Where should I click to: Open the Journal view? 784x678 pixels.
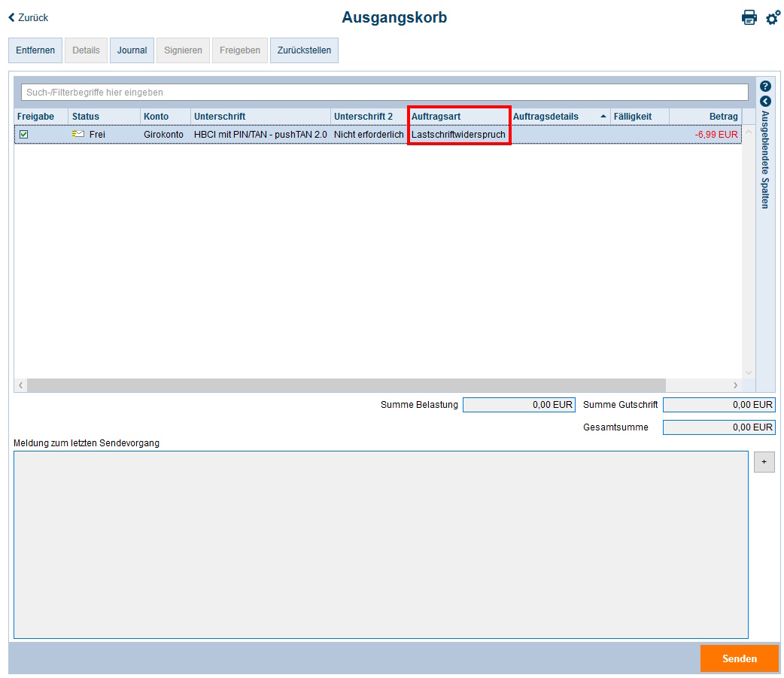pos(132,50)
